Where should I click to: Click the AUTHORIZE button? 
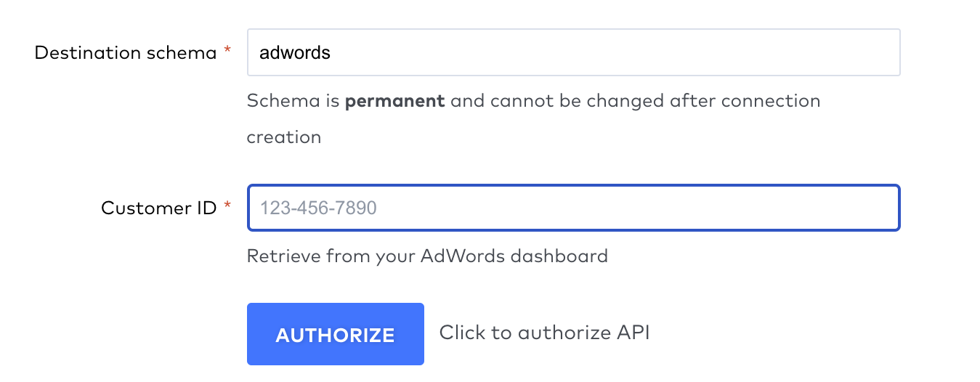pos(335,334)
